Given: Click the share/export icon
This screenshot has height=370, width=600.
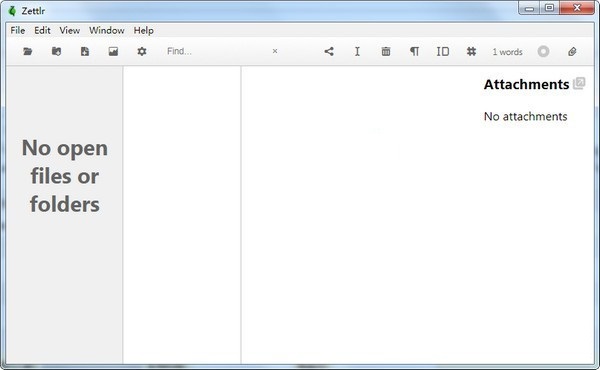Looking at the screenshot, I should 329,51.
